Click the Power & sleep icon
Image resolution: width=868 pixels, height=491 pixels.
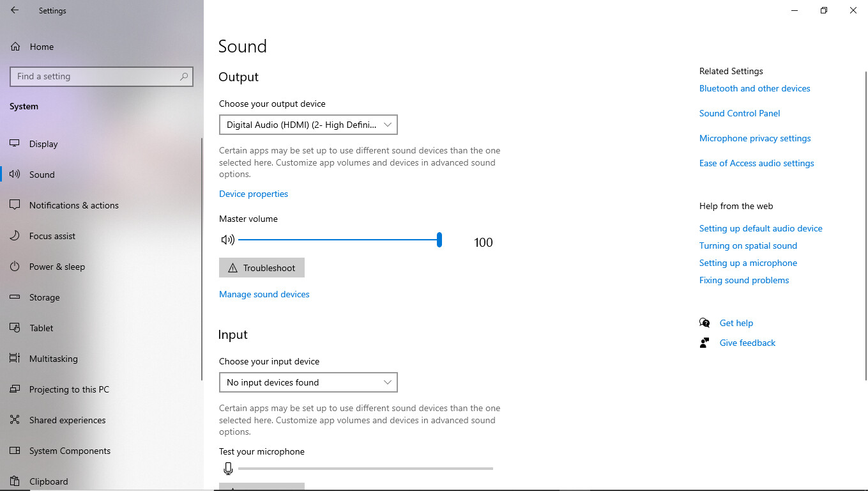point(15,267)
